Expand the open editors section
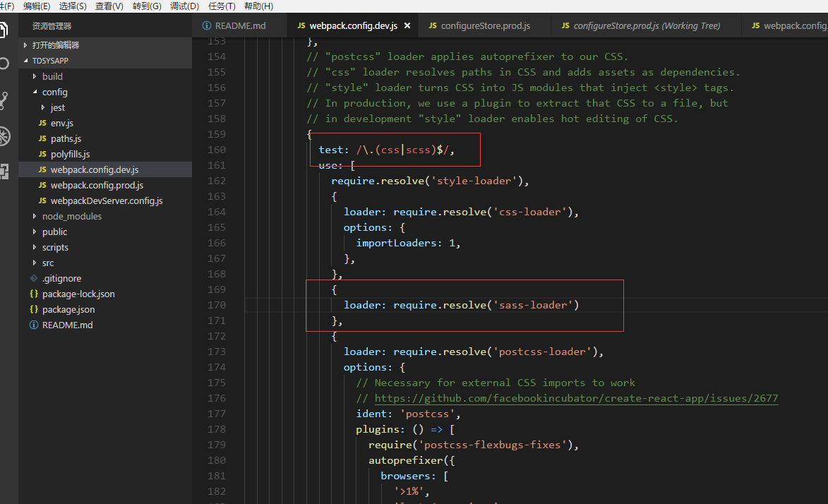 coord(25,45)
